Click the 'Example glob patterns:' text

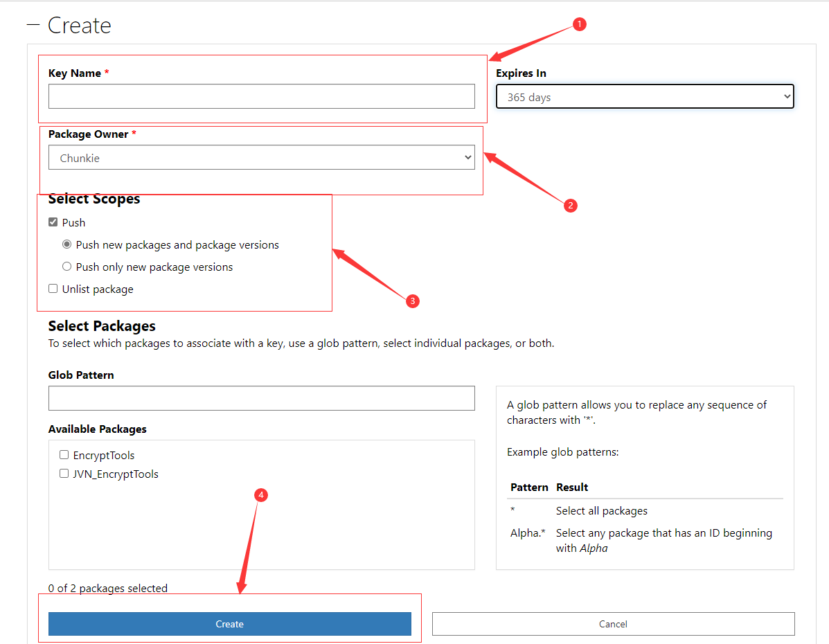point(562,452)
